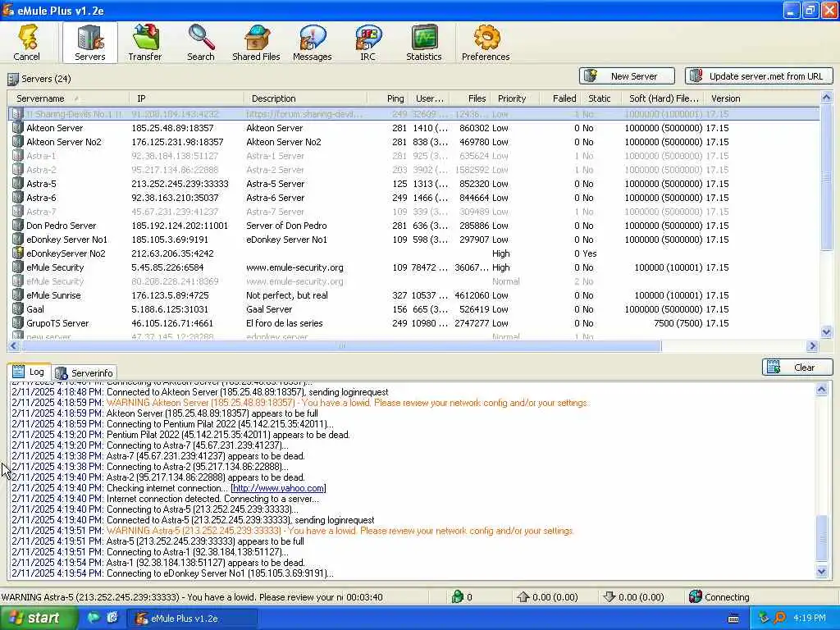Screen dimensions: 840x630
Task: Click the server list horizontal scrollbar thumb
Action: pyautogui.click(x=340, y=346)
